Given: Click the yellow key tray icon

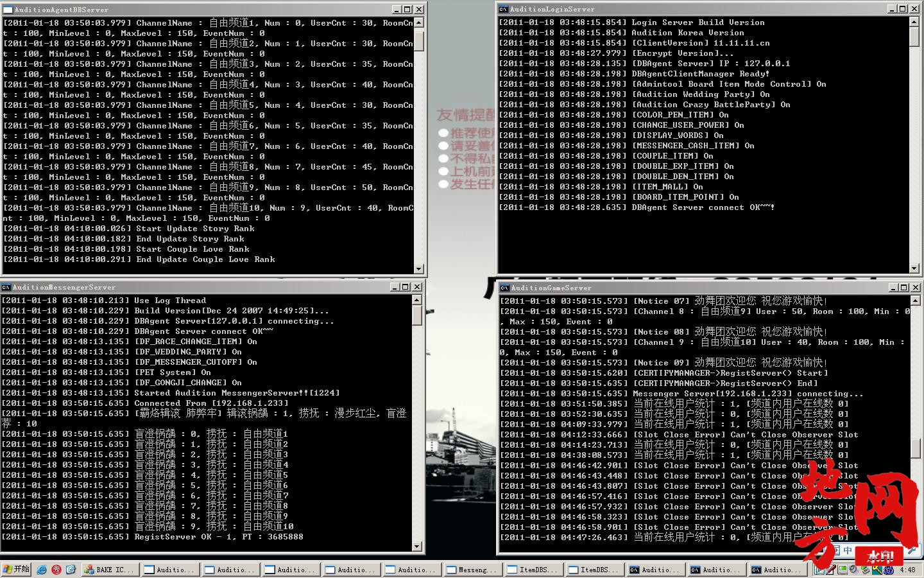Looking at the screenshot, I should [876, 570].
